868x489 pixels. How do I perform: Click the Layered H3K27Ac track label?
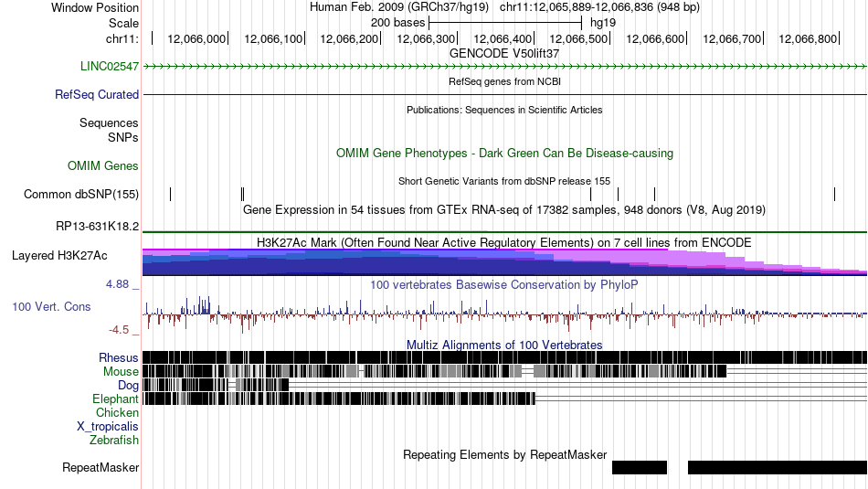pos(59,256)
